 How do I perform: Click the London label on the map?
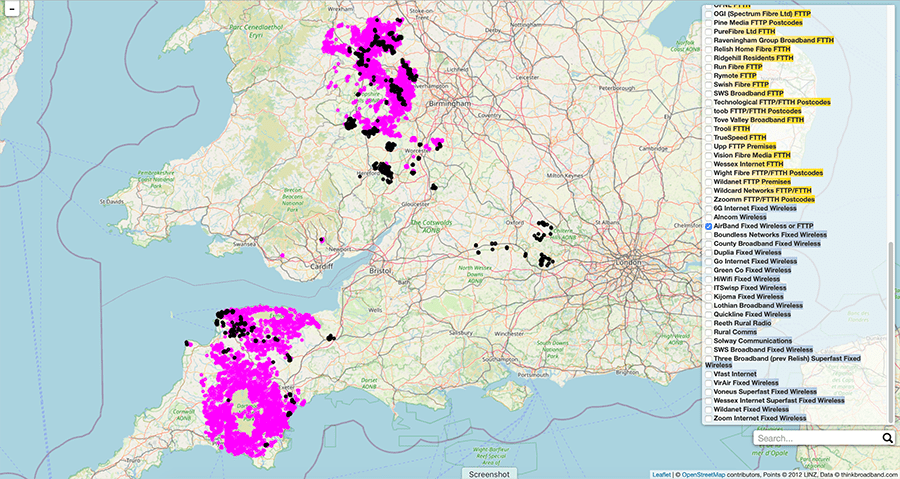click(627, 263)
